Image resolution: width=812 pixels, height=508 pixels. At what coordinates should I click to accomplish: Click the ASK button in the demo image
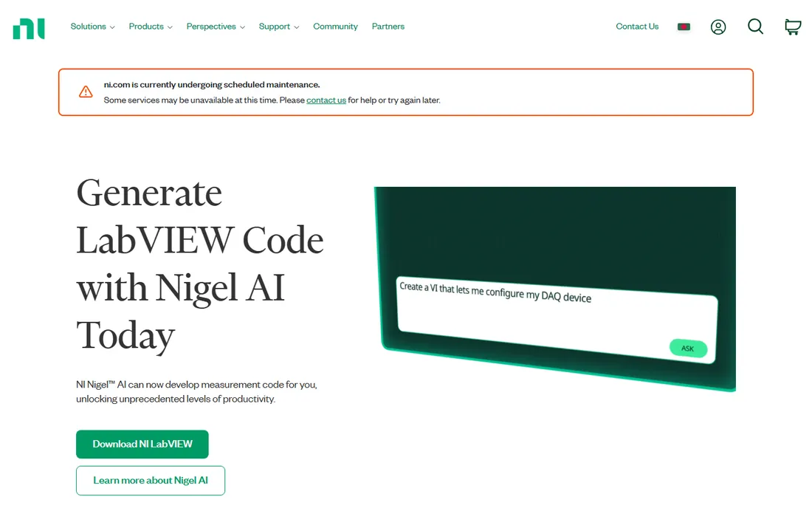tap(688, 348)
